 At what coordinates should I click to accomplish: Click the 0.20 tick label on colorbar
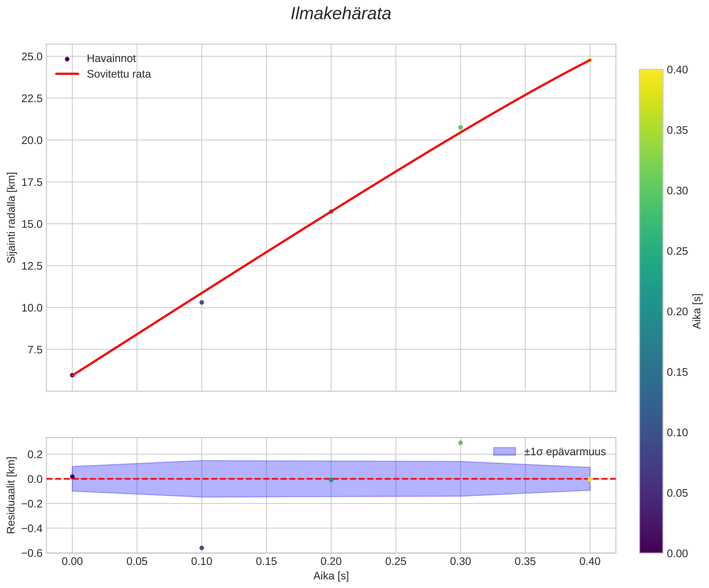(x=677, y=312)
